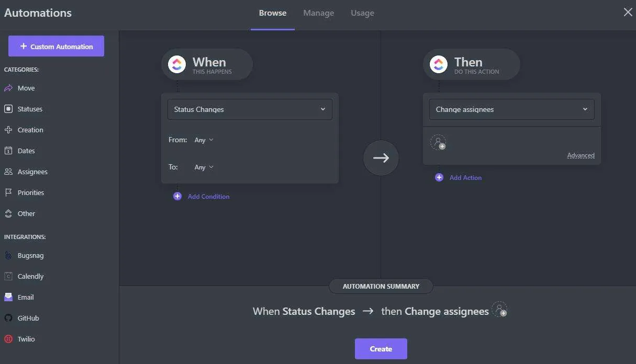The image size is (636, 364).
Task: Open the Status Changes trigger dropdown
Action: pyautogui.click(x=250, y=109)
